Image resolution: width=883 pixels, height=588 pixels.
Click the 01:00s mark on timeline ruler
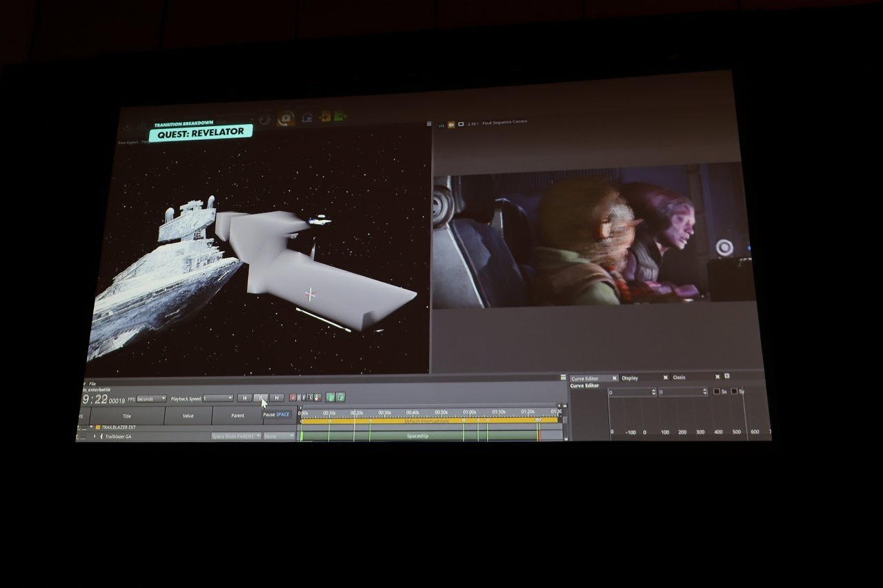(x=469, y=412)
